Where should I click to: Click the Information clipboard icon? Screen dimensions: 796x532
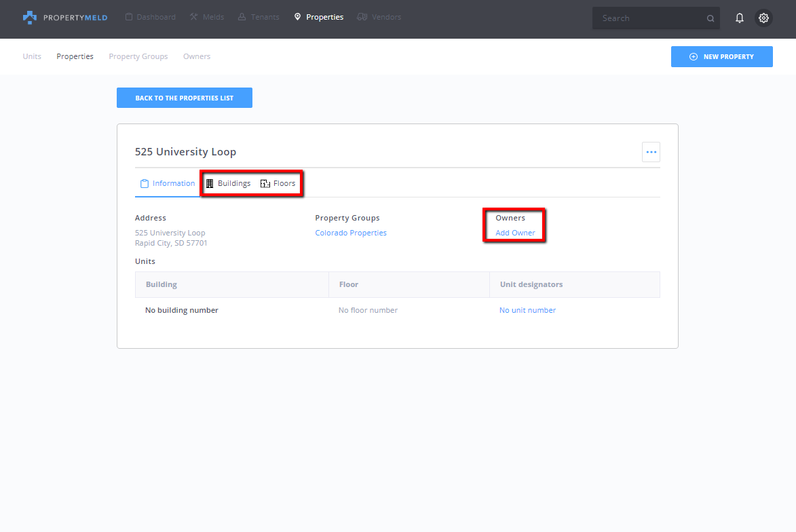pos(144,184)
